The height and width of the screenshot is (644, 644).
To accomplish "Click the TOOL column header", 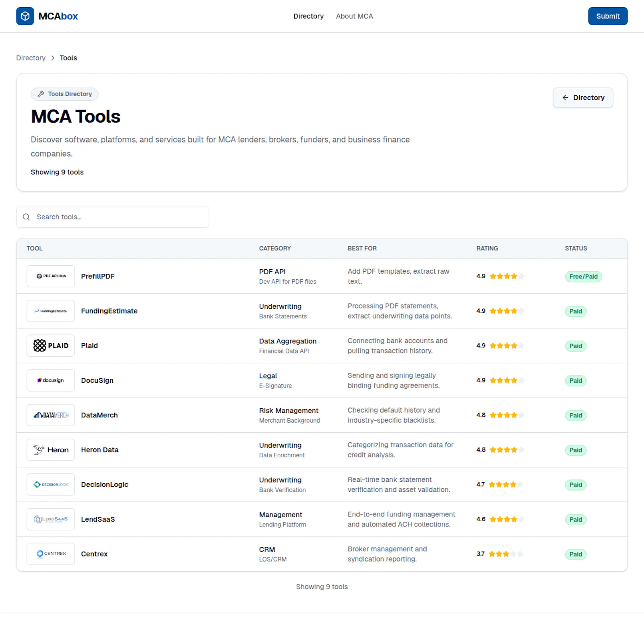I will 35,248.
